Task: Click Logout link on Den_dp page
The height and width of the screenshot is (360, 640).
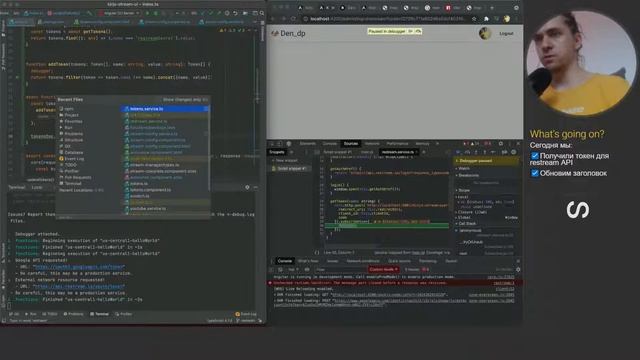Action: (506, 33)
